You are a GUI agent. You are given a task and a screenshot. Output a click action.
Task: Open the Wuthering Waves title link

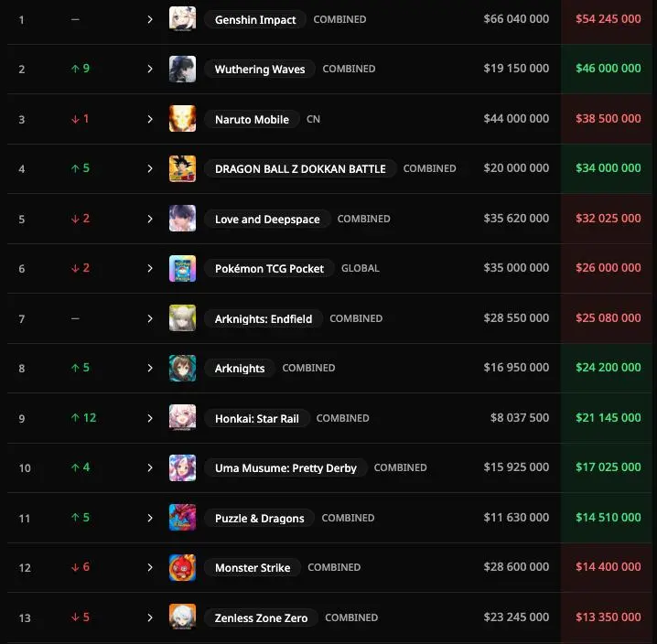pos(260,69)
